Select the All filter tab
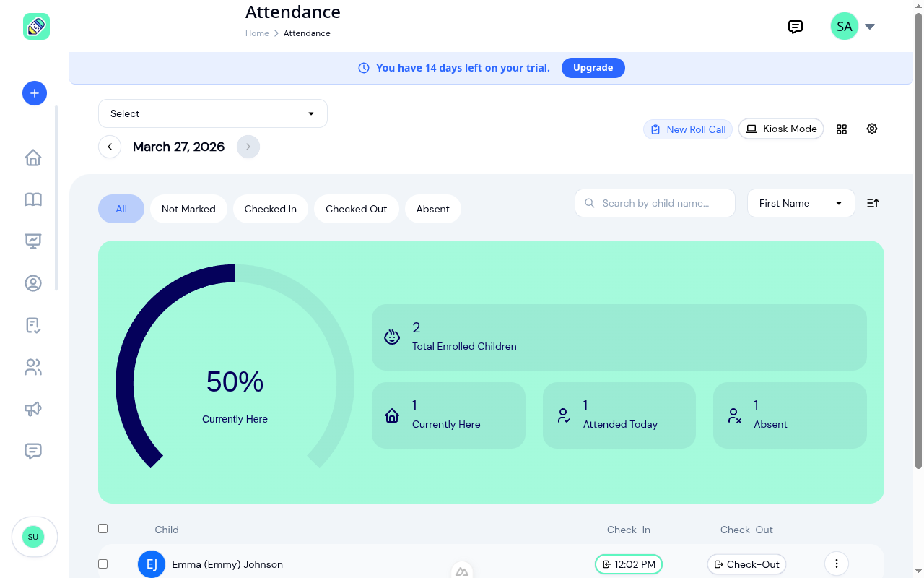The width and height of the screenshot is (924, 578). pos(121,209)
